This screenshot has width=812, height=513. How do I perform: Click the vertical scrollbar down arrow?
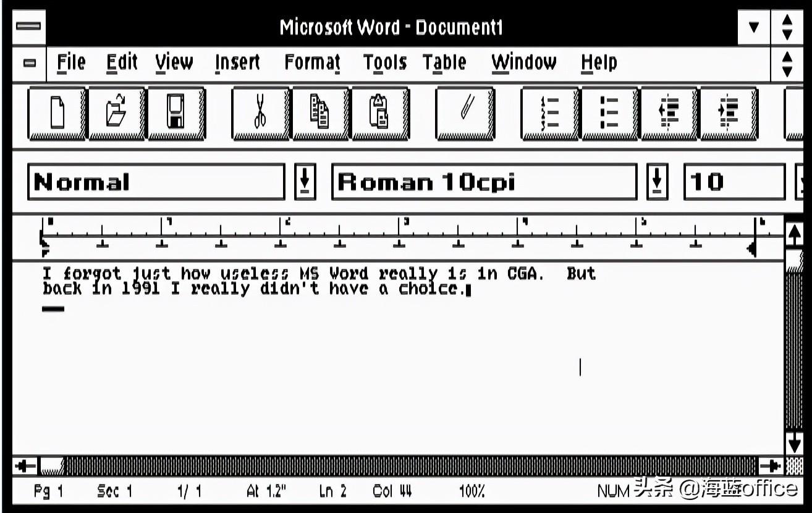pos(794,443)
